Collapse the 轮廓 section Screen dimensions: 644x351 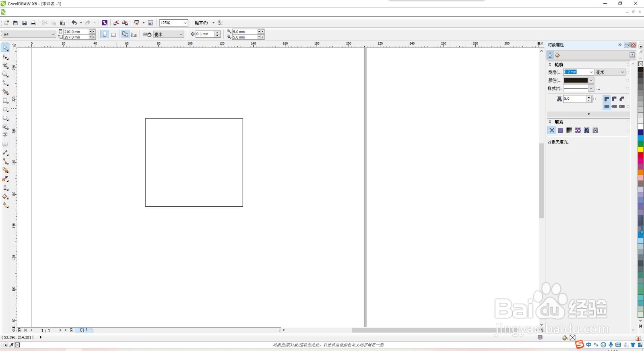550,64
